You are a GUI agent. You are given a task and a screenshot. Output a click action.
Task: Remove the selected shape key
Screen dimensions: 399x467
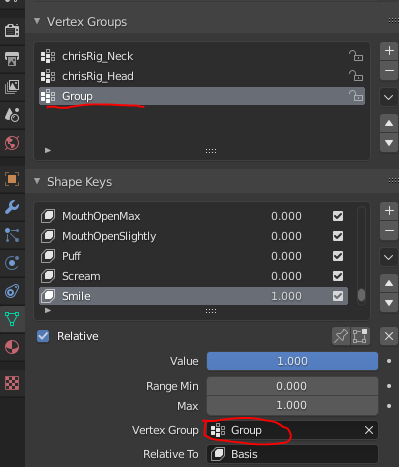tap(389, 230)
